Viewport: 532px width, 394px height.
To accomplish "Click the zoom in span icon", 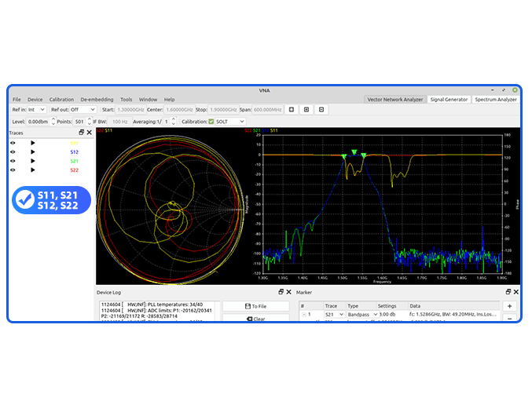I will point(306,110).
